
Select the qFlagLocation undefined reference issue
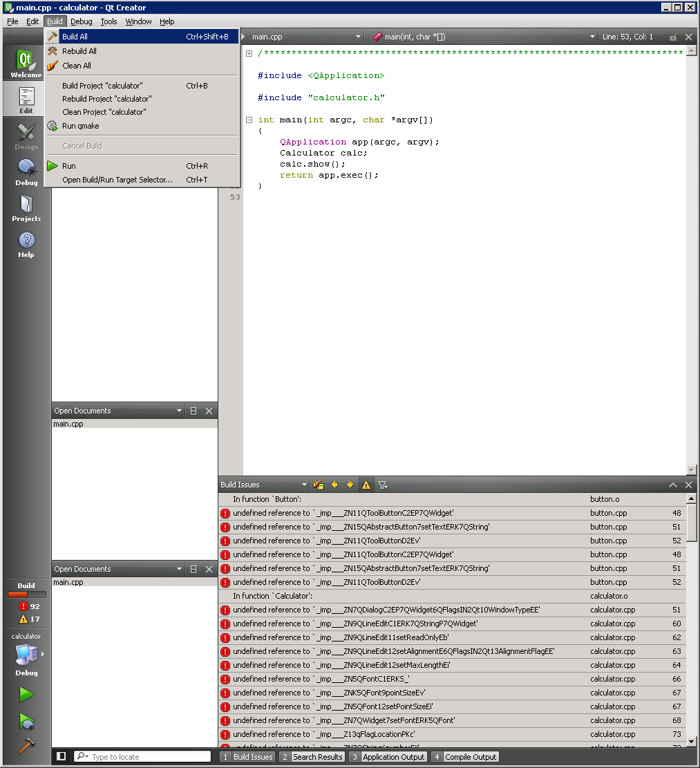point(452,734)
